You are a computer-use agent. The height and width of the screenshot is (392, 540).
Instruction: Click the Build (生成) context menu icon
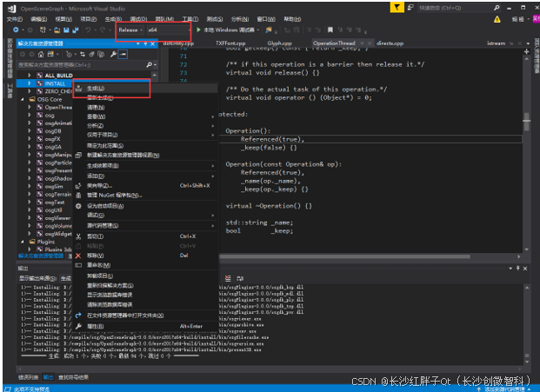click(78, 89)
